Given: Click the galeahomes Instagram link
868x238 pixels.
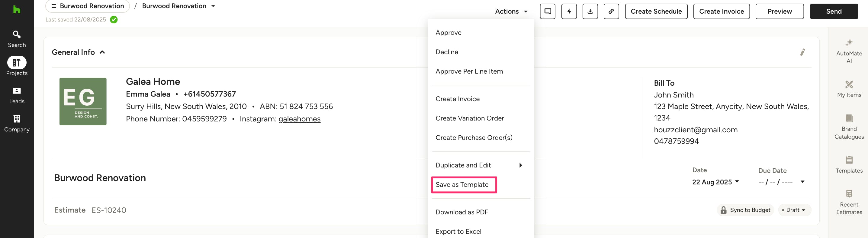Looking at the screenshot, I should [x=299, y=119].
